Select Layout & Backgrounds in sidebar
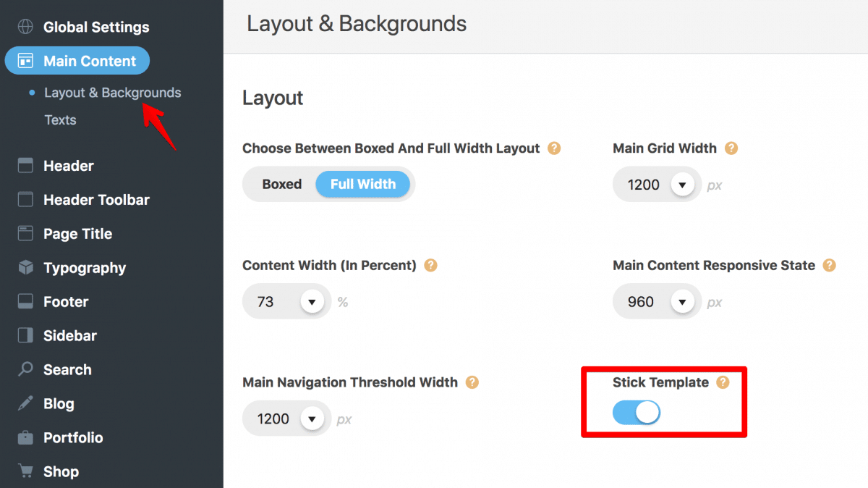Screen dimensions: 868x488 pos(112,93)
